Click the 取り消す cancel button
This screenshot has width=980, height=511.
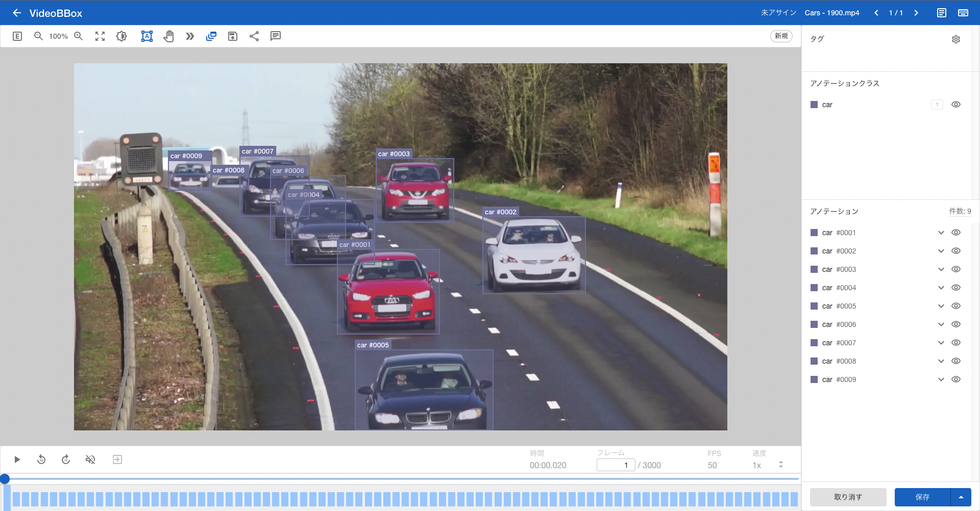click(x=848, y=497)
